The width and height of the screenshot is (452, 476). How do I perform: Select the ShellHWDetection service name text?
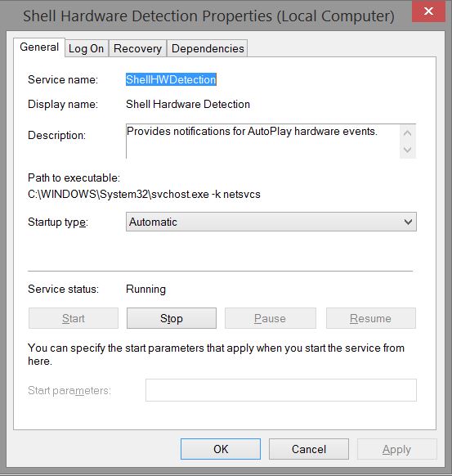point(171,79)
